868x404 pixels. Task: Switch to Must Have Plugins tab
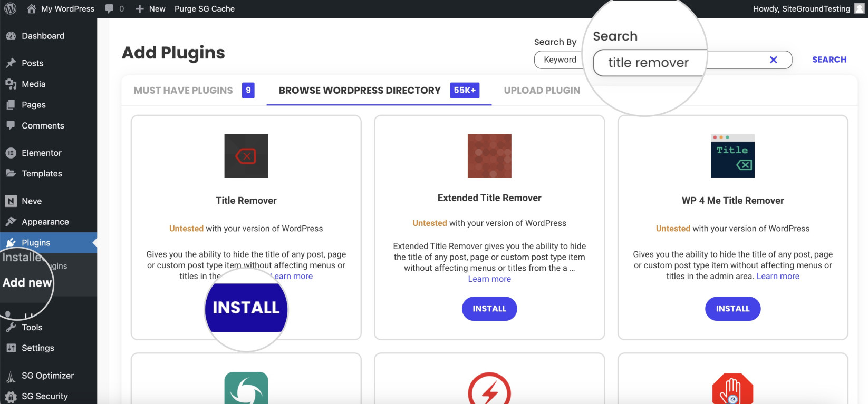[x=194, y=91]
